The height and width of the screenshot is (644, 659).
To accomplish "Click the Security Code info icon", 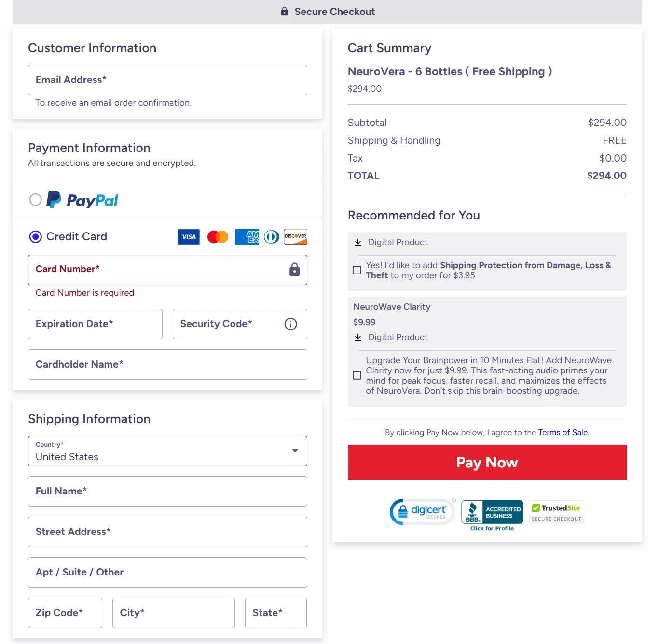I will point(291,324).
